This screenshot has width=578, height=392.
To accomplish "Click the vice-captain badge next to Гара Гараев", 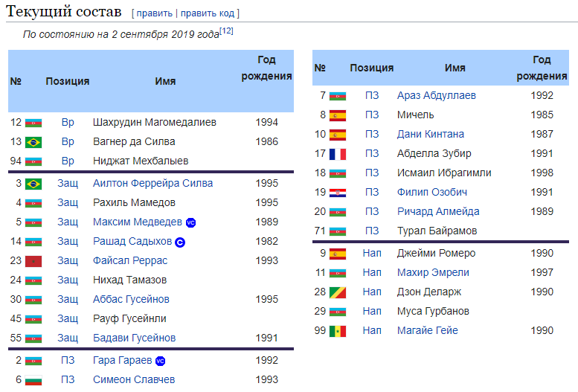I will tap(160, 361).
